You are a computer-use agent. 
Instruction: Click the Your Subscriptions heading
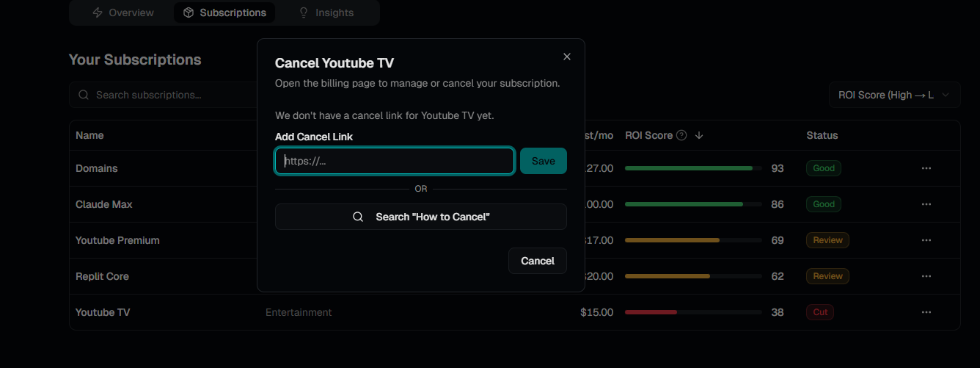pyautogui.click(x=135, y=59)
